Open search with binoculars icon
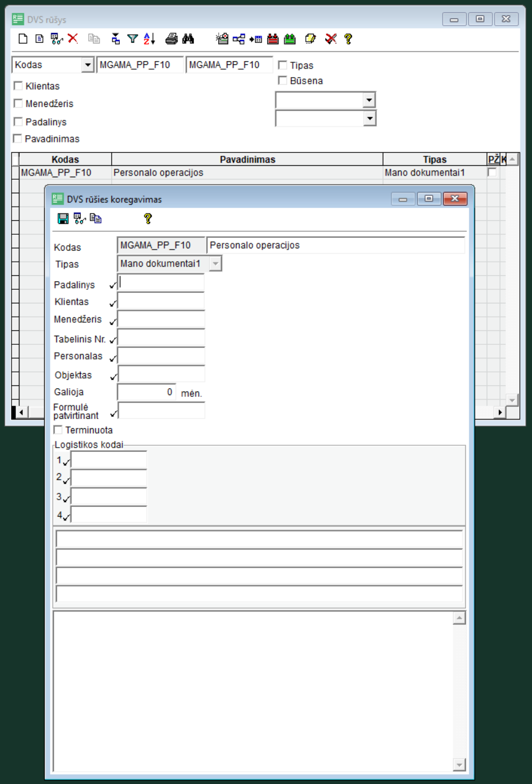The width and height of the screenshot is (532, 784). coord(188,39)
